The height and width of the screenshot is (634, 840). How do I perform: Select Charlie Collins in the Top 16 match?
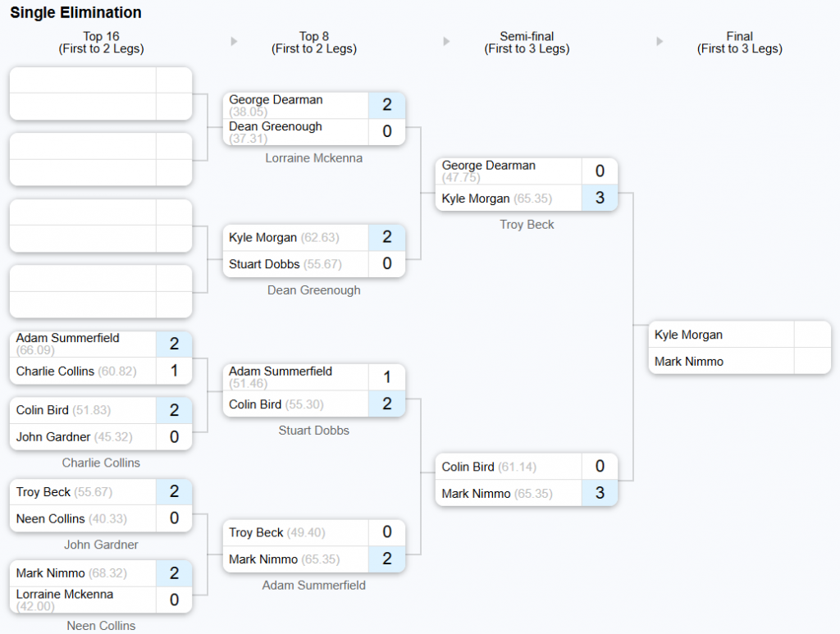click(x=55, y=371)
